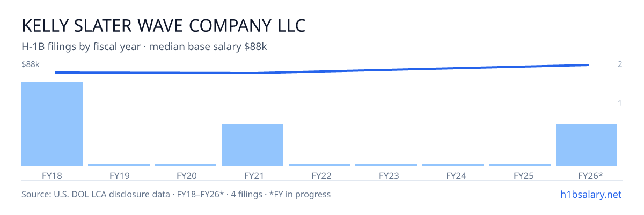
Task: Select the FY21 filings bar
Action: point(252,145)
